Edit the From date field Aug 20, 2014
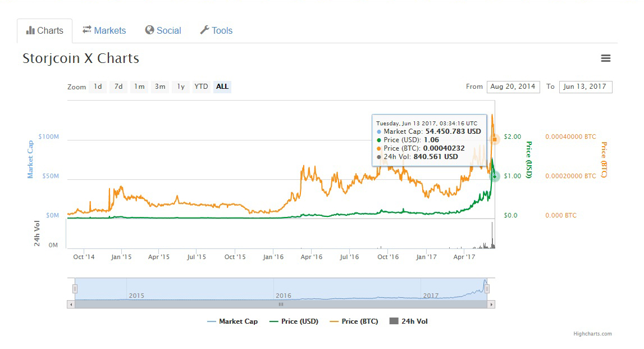The image size is (644, 349). point(513,87)
